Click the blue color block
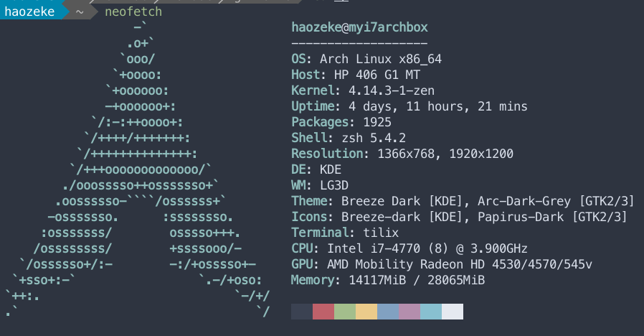 pos(388,312)
